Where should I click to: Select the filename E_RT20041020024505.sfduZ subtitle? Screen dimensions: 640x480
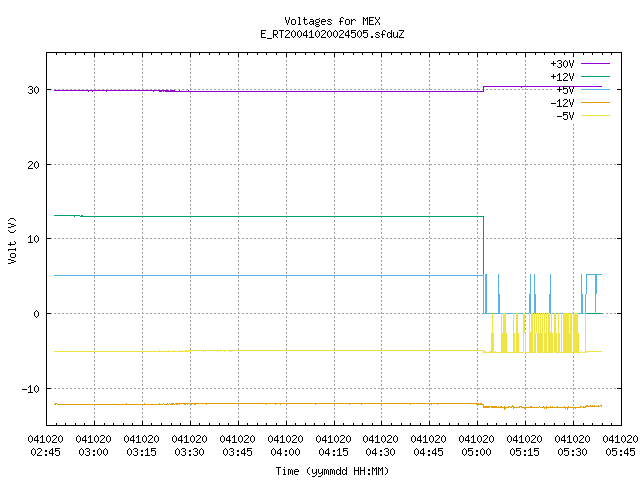332,34
